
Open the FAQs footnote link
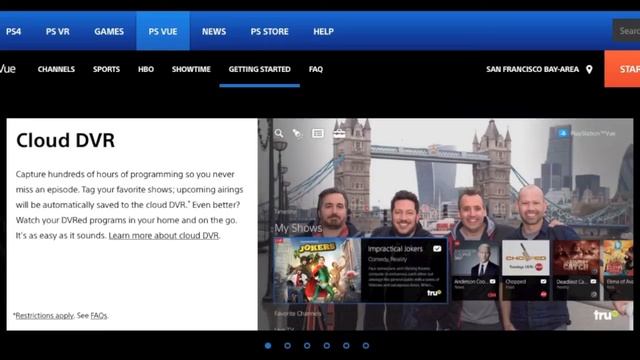[x=99, y=316]
